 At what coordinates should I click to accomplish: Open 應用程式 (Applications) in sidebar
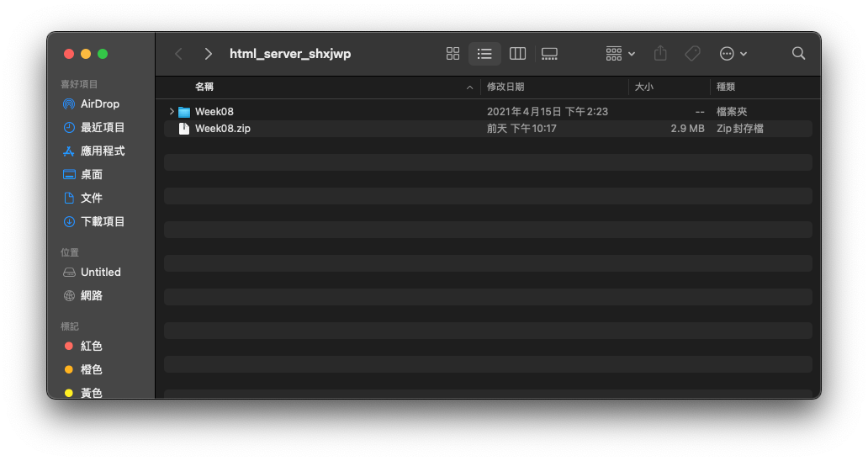coord(102,151)
